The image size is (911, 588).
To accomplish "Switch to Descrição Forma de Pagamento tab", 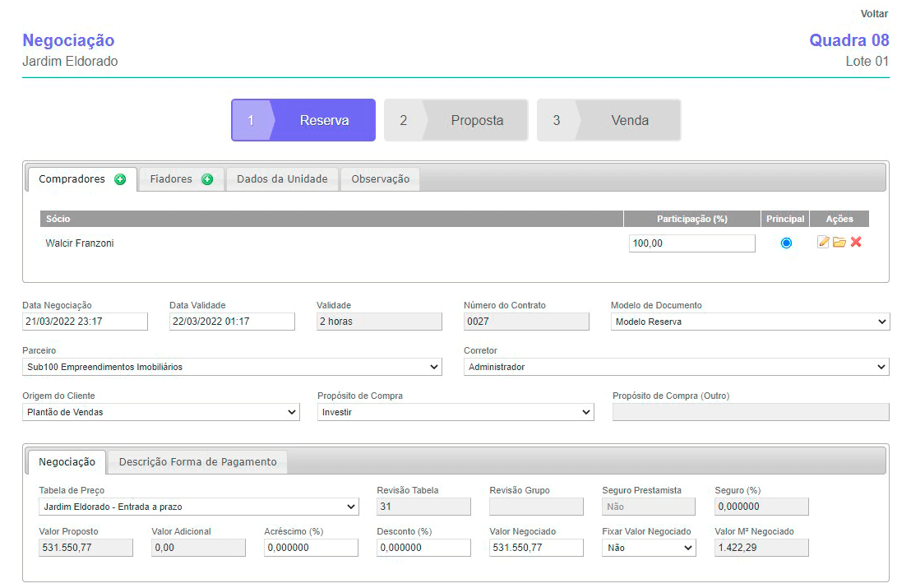I will coord(197,462).
